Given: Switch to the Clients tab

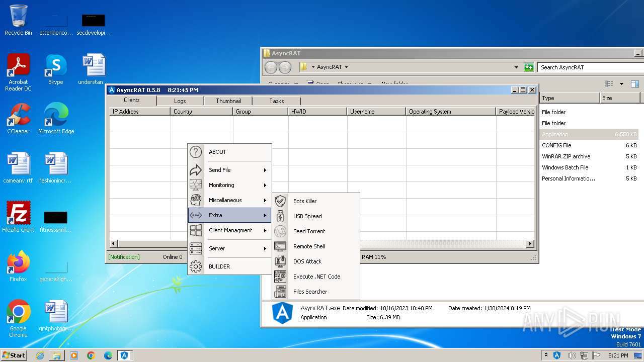Looking at the screenshot, I should click(x=132, y=100).
